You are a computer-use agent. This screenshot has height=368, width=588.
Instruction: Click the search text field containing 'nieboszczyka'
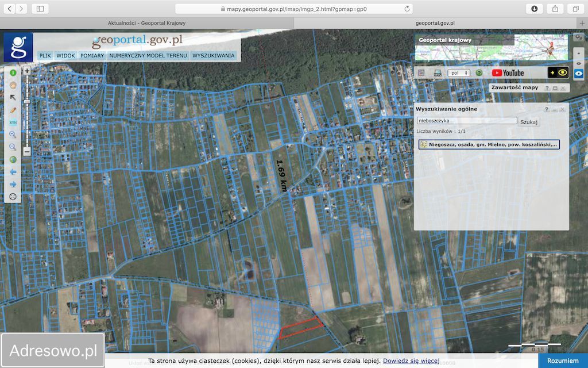pos(467,121)
